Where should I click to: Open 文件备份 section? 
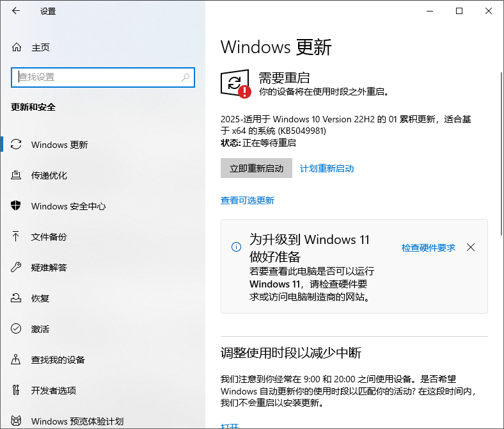49,237
